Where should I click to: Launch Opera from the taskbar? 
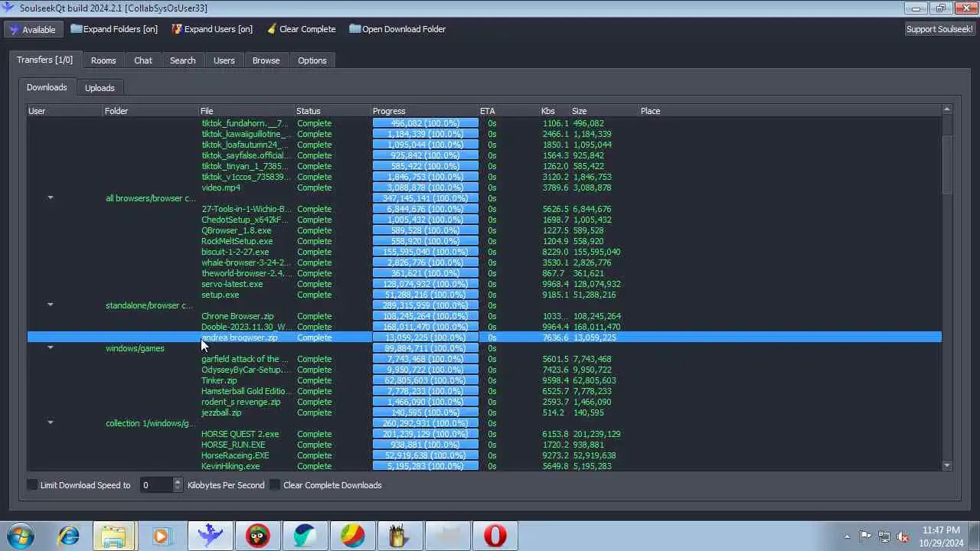pyautogui.click(x=495, y=536)
